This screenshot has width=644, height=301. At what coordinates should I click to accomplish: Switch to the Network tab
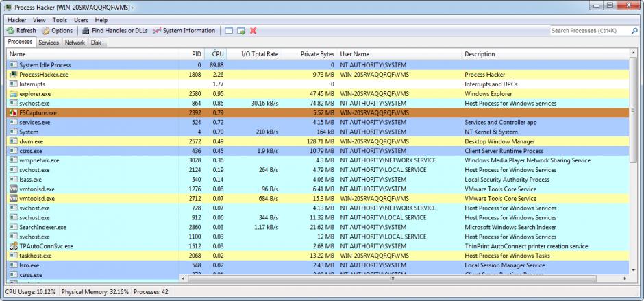coord(75,43)
